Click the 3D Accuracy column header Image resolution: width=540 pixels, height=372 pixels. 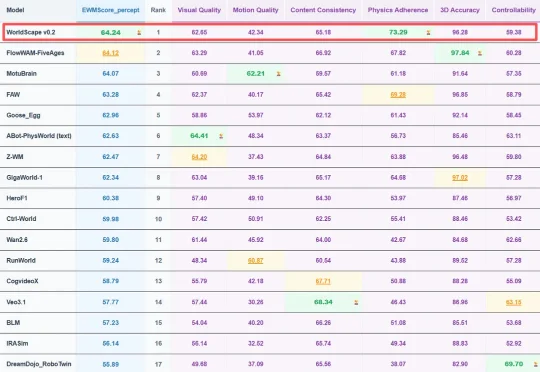pos(460,10)
